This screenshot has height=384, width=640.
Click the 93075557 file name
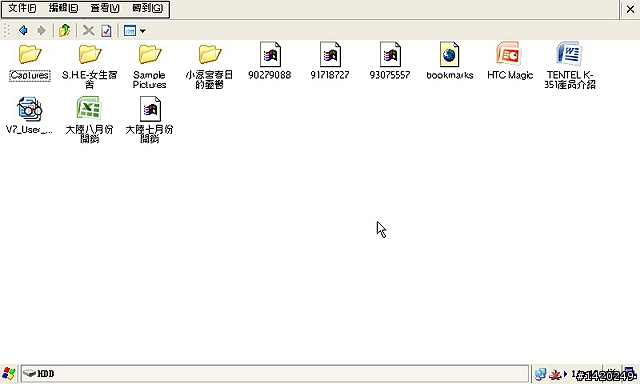[x=389, y=75]
